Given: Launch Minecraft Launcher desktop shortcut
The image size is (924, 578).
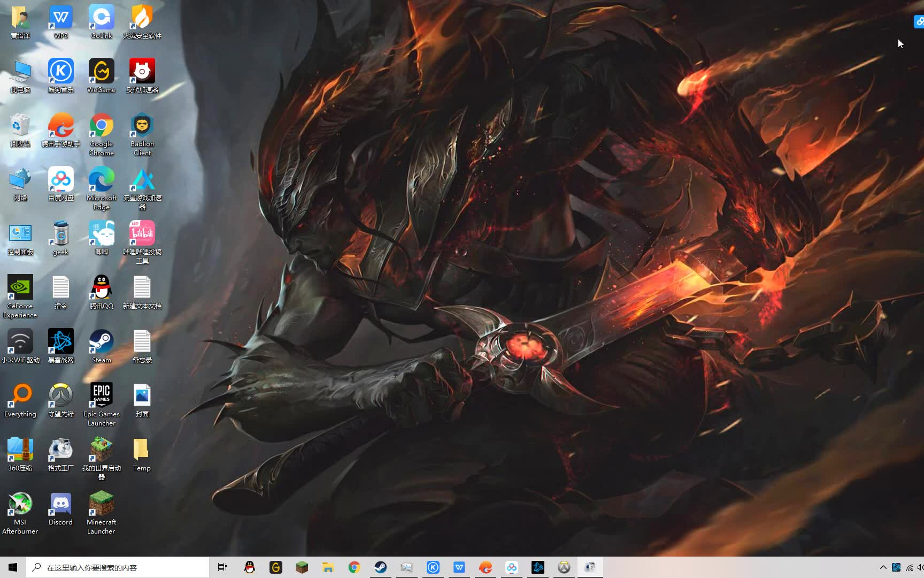Looking at the screenshot, I should tap(102, 513).
